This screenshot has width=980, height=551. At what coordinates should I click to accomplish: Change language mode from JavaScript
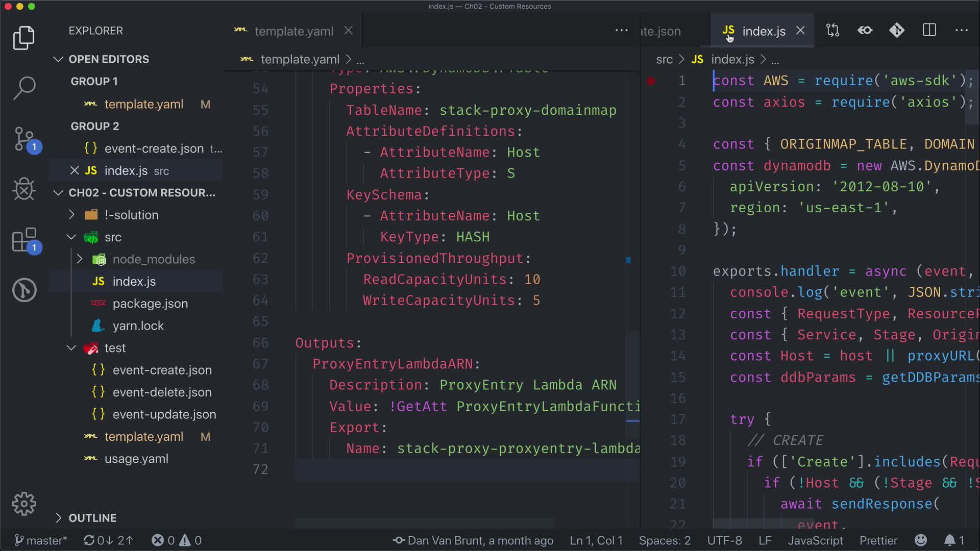[x=815, y=540]
